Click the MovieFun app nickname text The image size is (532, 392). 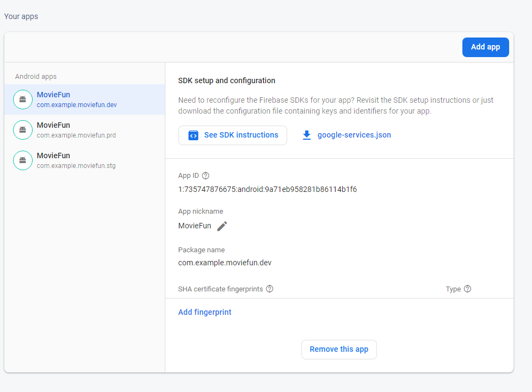(x=194, y=226)
